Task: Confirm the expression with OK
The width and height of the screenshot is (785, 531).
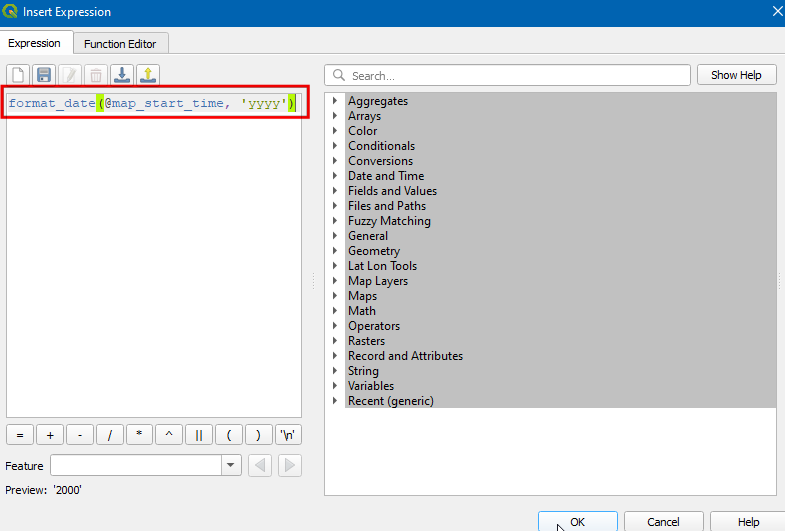Action: click(578, 522)
